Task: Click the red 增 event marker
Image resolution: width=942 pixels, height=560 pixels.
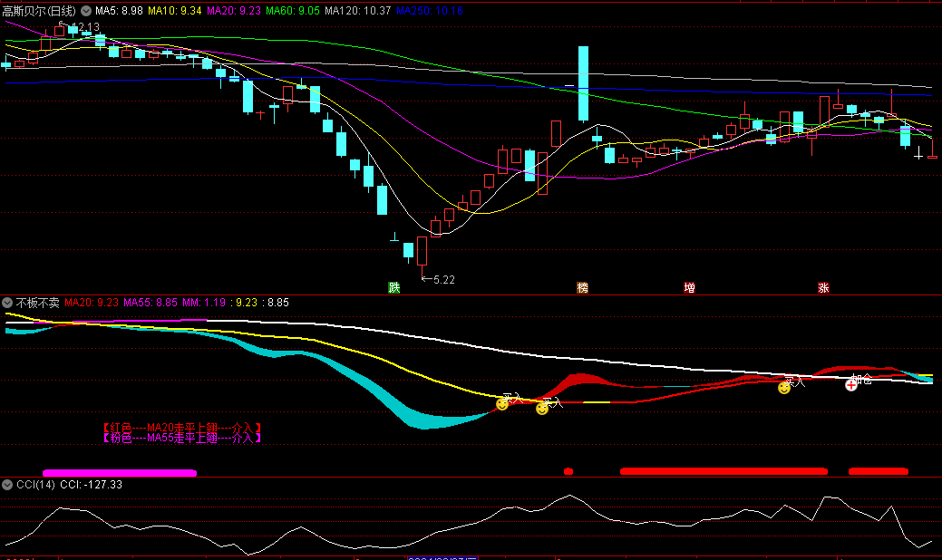Action: 689,288
